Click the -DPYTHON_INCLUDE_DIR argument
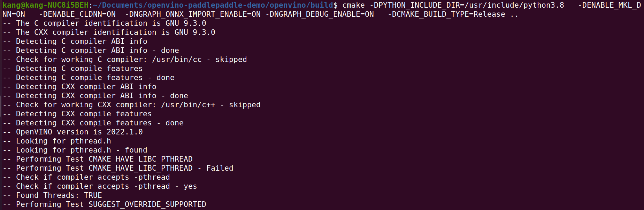This screenshot has width=644, height=210. coord(467,5)
